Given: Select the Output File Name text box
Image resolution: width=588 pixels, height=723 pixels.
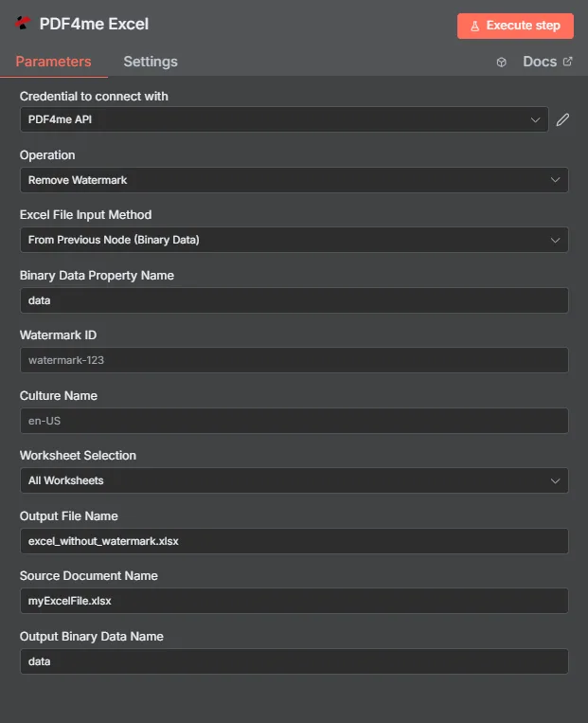Looking at the screenshot, I should coord(294,541).
